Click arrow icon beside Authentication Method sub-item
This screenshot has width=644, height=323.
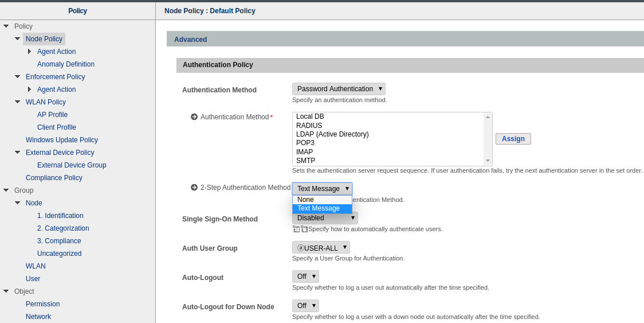[194, 117]
